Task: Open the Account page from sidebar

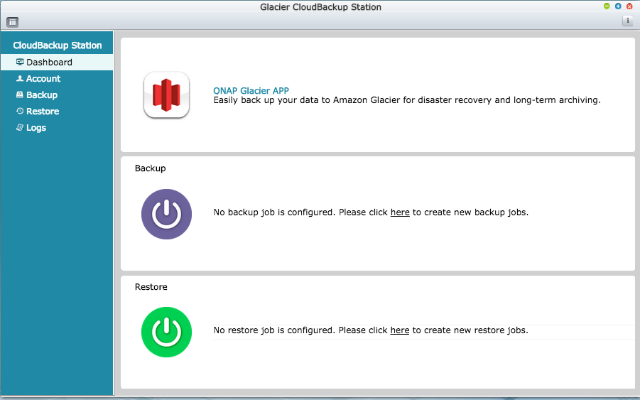Action: point(43,79)
